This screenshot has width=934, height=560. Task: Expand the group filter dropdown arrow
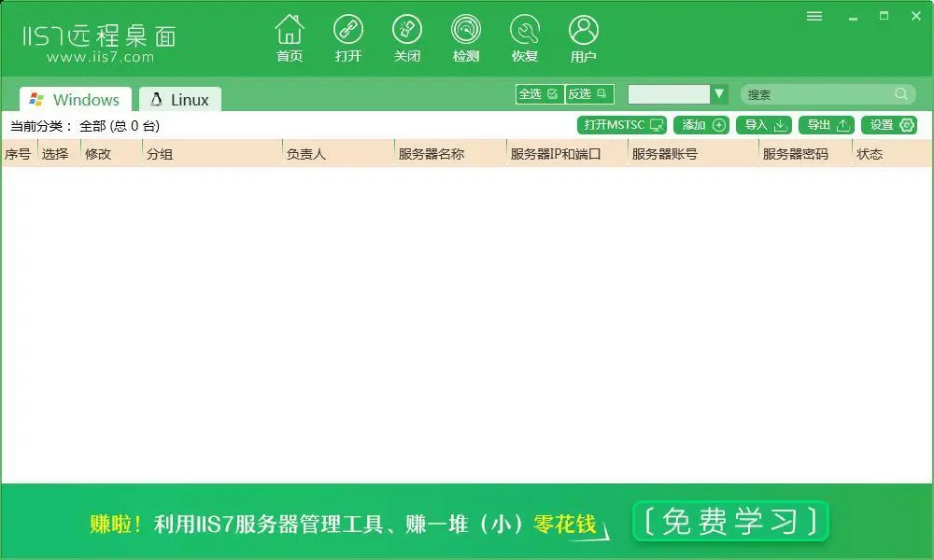(x=719, y=94)
